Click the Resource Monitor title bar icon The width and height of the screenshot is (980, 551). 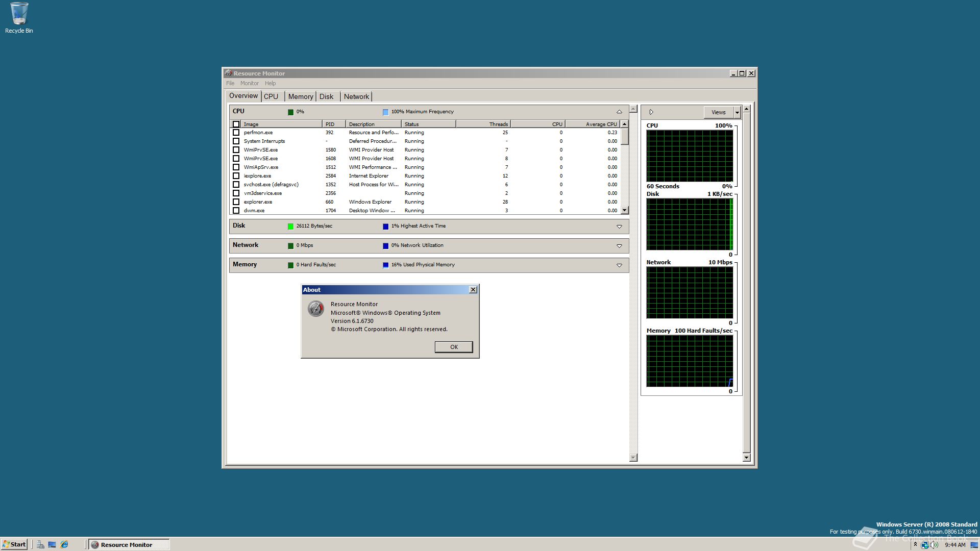click(x=229, y=73)
